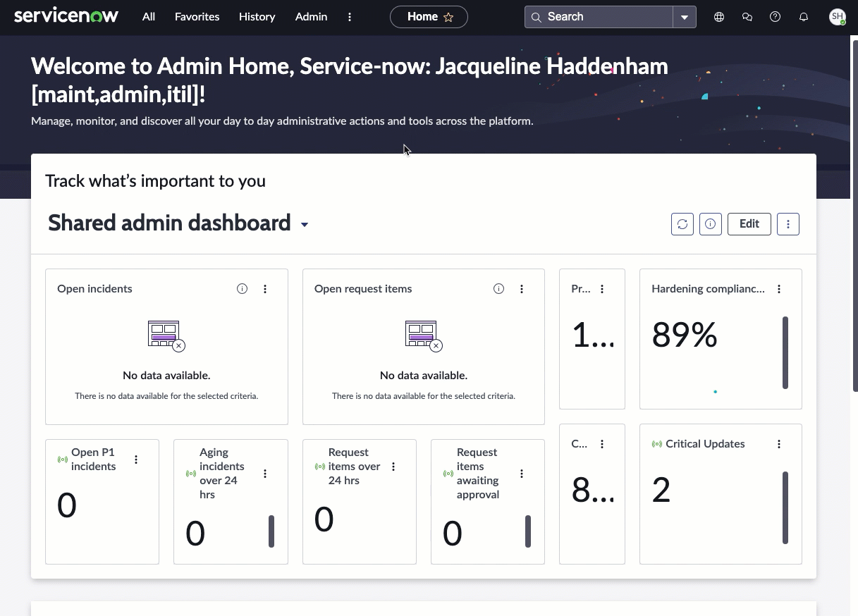This screenshot has width=858, height=616.
Task: Click the Open P1 incidents count
Action: pos(67,505)
